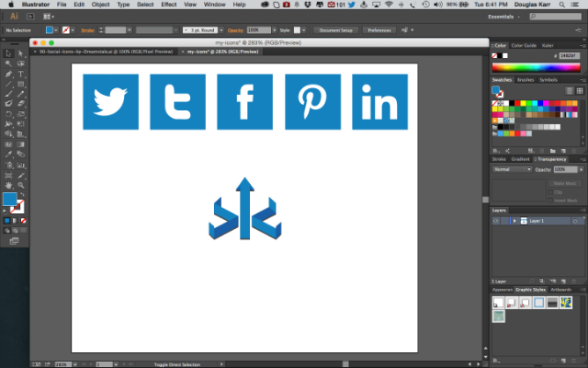Open the Normal blending mode dropdown
588x368 pixels.
512,169
